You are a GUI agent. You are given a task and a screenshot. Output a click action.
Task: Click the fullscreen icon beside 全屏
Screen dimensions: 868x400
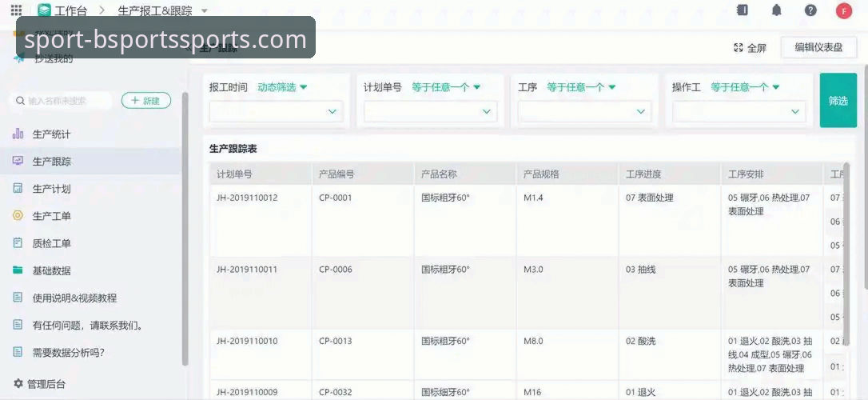(x=738, y=48)
